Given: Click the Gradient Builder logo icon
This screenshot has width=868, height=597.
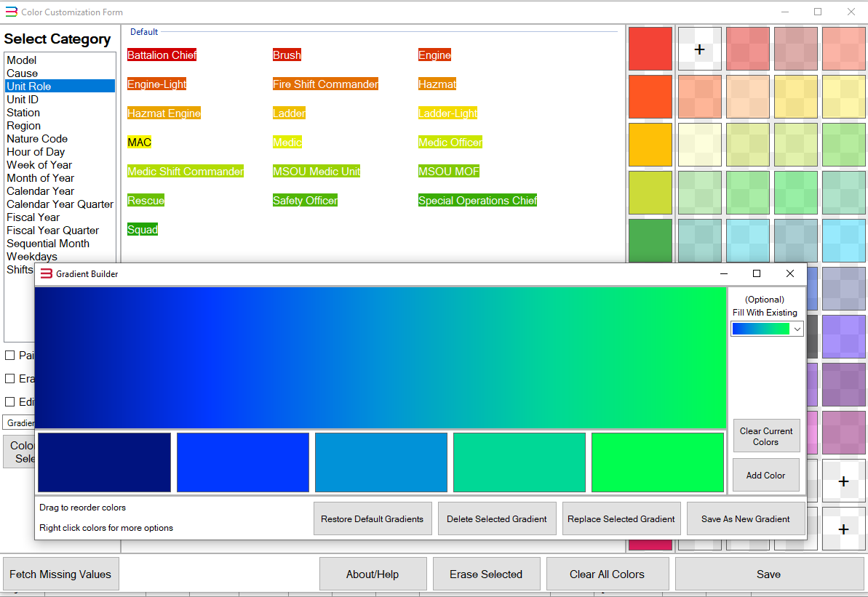Looking at the screenshot, I should pyautogui.click(x=47, y=274).
